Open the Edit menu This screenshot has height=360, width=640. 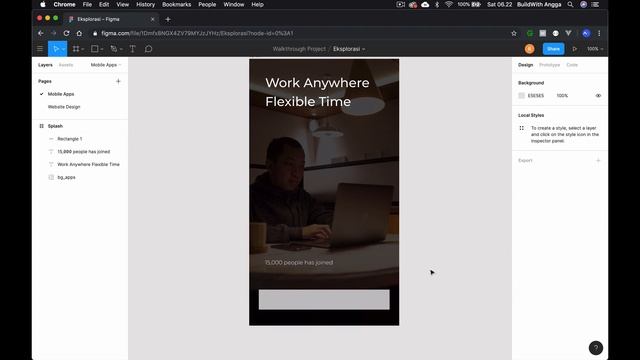tap(104, 4)
